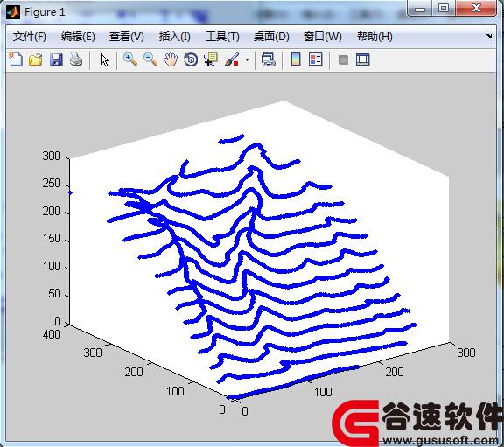Save the figure using the floppy disk icon

56,59
